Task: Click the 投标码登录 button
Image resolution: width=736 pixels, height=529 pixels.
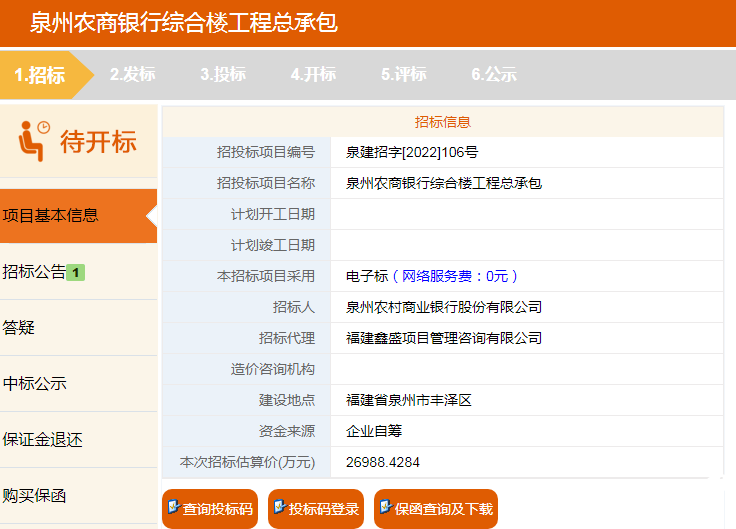Action: tap(316, 509)
